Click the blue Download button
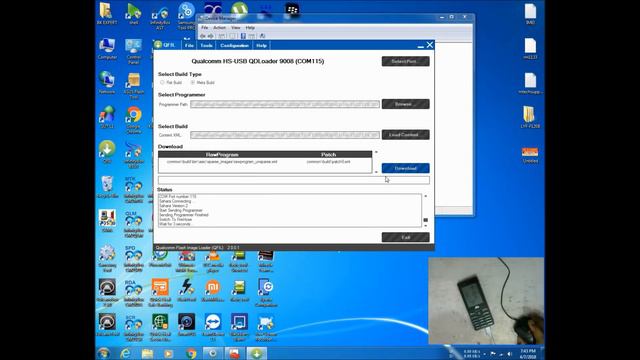The width and height of the screenshot is (640, 360). [405, 168]
